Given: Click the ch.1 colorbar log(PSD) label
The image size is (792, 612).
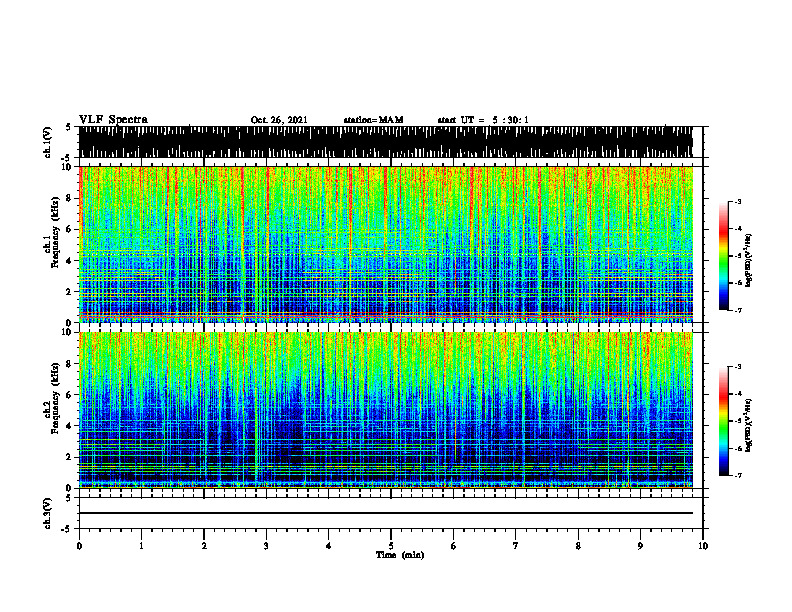Looking at the screenshot, I should click(x=749, y=261).
